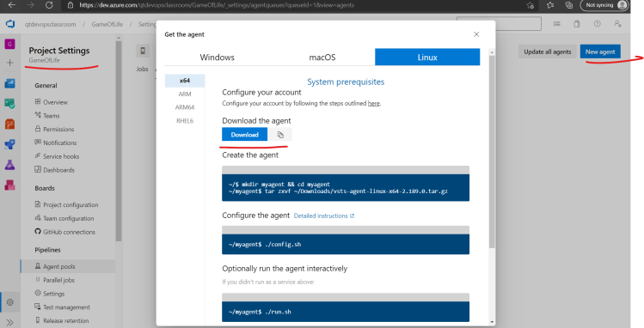Open GitHub connections settings
644x328 pixels.
point(64,232)
